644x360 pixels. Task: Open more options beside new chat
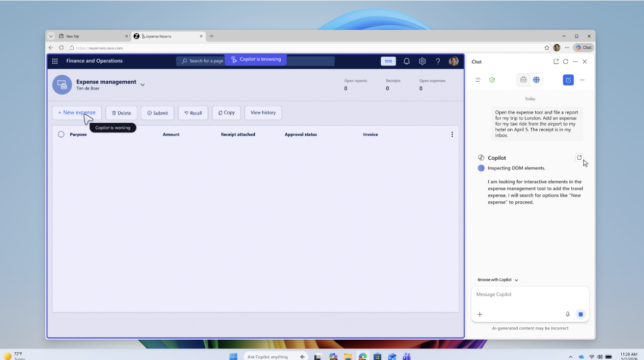click(x=582, y=80)
